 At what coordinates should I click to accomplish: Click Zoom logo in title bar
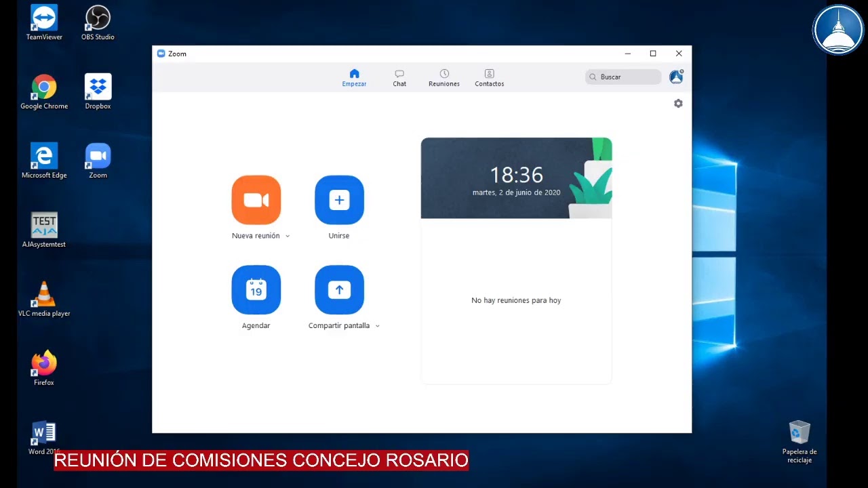click(x=161, y=54)
